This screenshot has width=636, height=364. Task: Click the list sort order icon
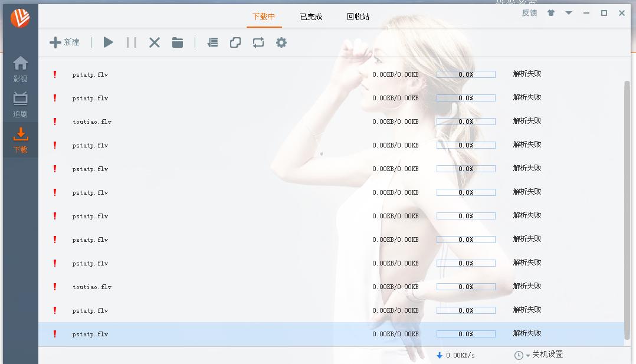coord(212,42)
